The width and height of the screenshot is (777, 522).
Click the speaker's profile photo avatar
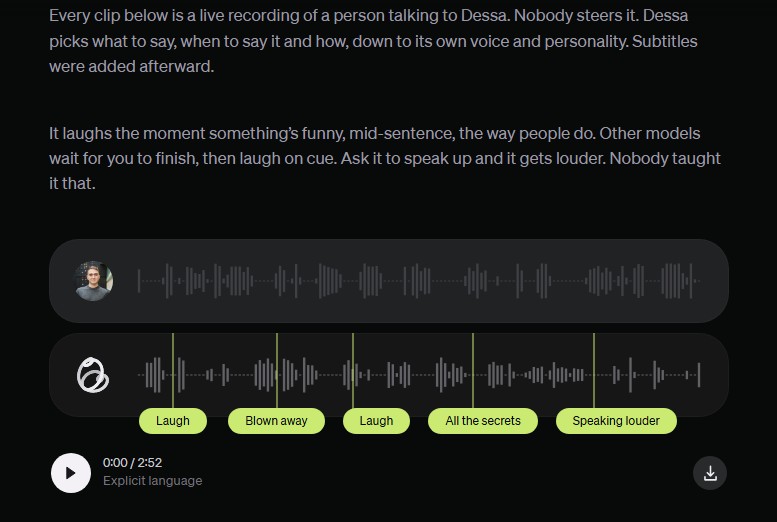(x=94, y=281)
